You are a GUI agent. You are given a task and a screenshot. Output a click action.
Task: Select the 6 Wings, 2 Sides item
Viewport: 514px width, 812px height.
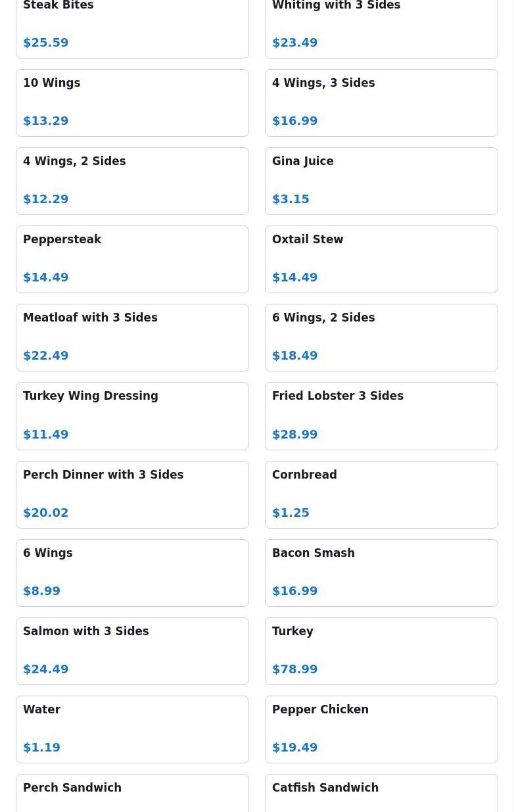pyautogui.click(x=381, y=337)
